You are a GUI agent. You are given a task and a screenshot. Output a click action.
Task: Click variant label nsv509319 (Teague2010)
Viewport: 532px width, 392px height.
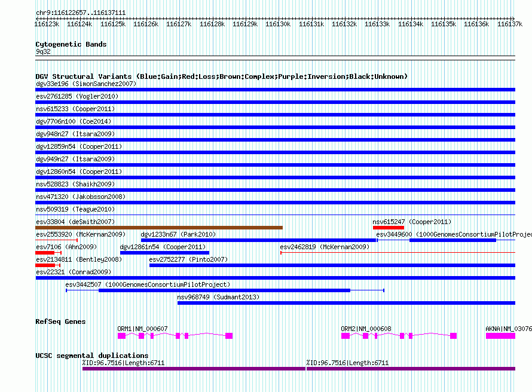(75, 209)
